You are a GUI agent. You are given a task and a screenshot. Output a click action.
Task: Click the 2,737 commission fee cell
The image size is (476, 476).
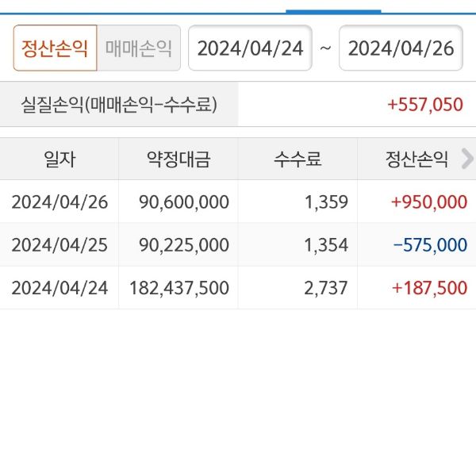[325, 287]
